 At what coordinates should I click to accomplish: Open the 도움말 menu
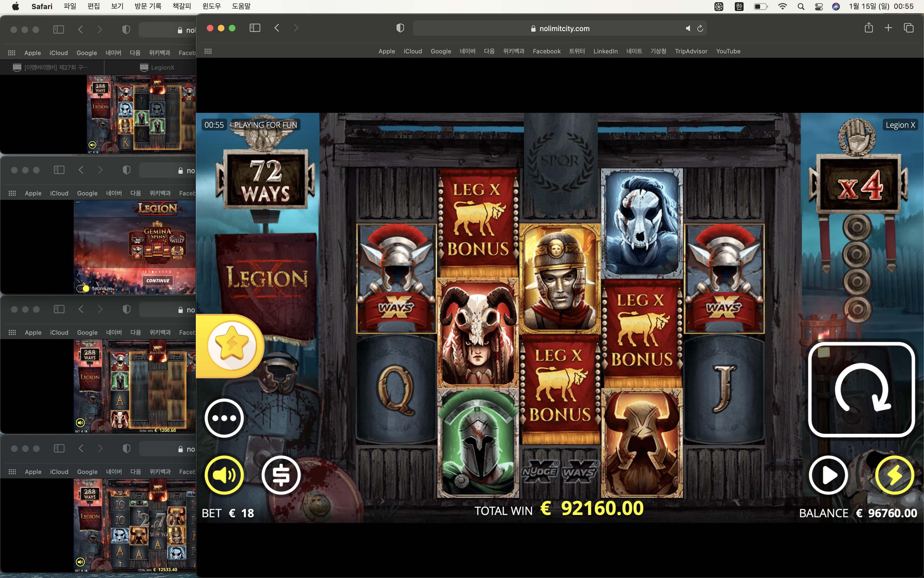click(241, 6)
